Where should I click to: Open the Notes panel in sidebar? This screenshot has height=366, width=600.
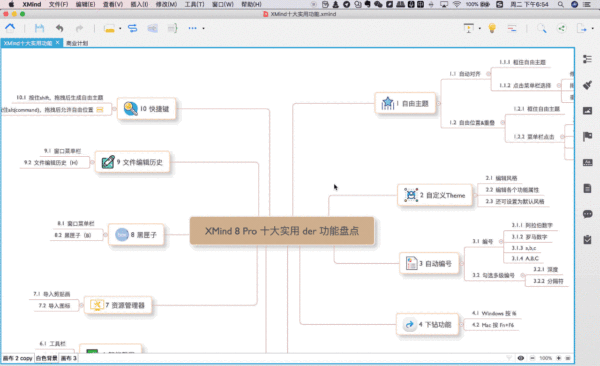(x=587, y=188)
